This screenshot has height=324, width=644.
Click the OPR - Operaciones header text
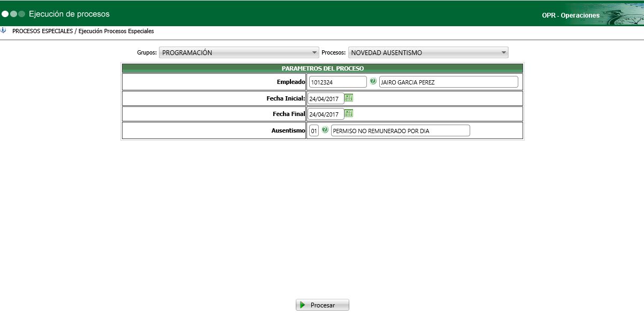click(x=571, y=16)
